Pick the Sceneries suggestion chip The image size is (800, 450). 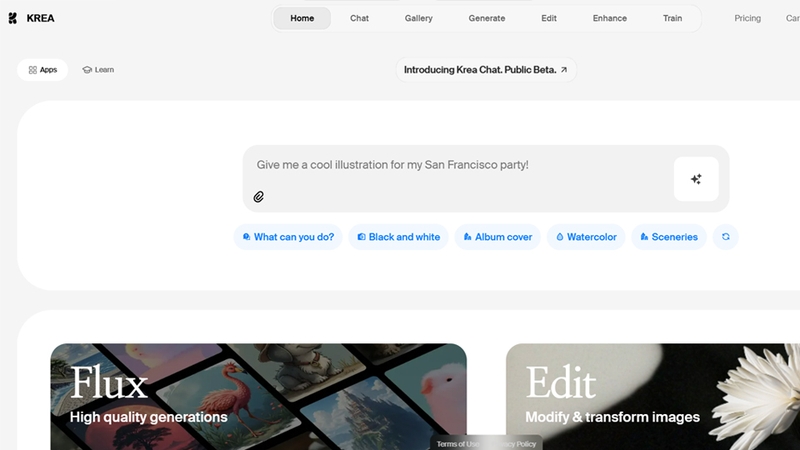pyautogui.click(x=669, y=237)
